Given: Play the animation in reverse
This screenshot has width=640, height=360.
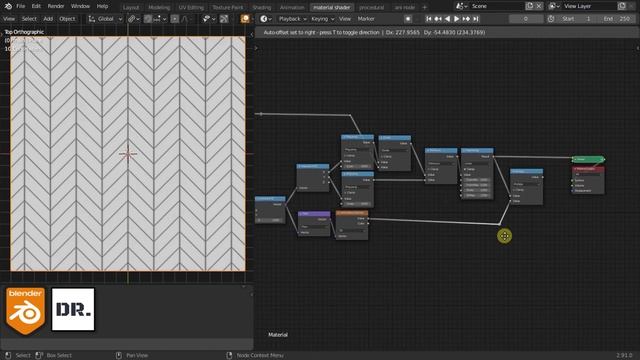Looking at the screenshot, I should click(x=447, y=19).
